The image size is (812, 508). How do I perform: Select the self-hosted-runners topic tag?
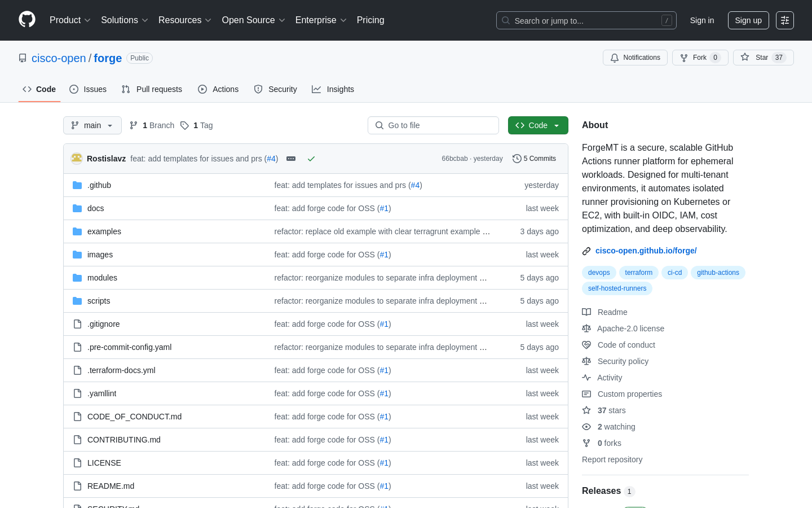coord(617,288)
